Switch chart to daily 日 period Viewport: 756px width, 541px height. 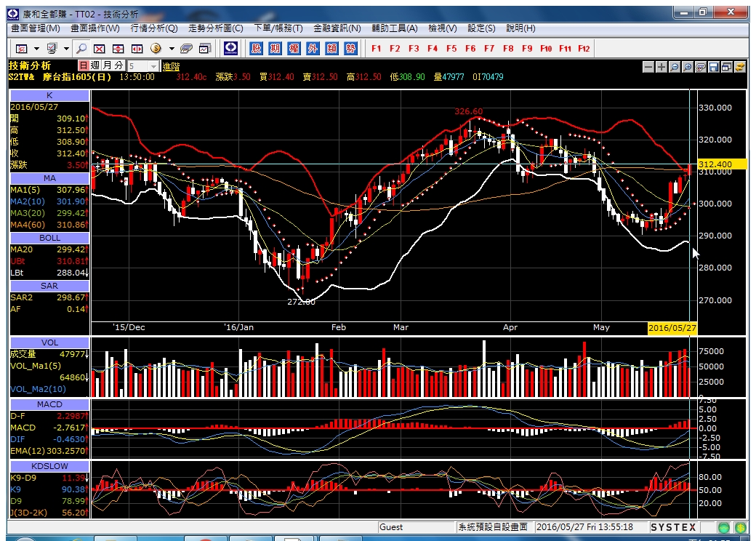[84, 65]
